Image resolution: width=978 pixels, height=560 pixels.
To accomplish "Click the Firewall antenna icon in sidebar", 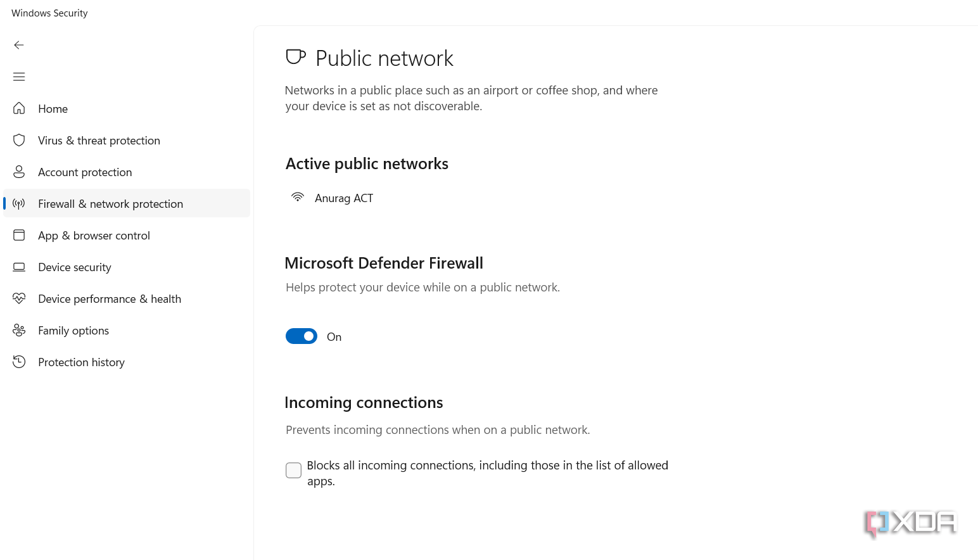I will tap(19, 203).
